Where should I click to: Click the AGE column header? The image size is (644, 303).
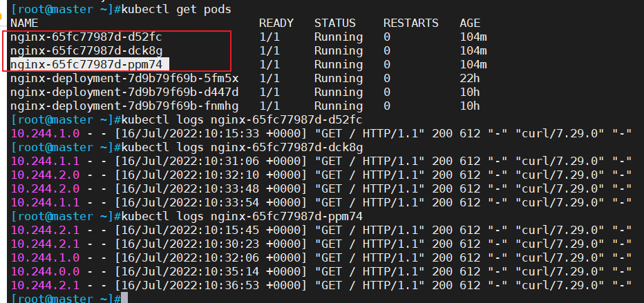pyautogui.click(x=470, y=23)
